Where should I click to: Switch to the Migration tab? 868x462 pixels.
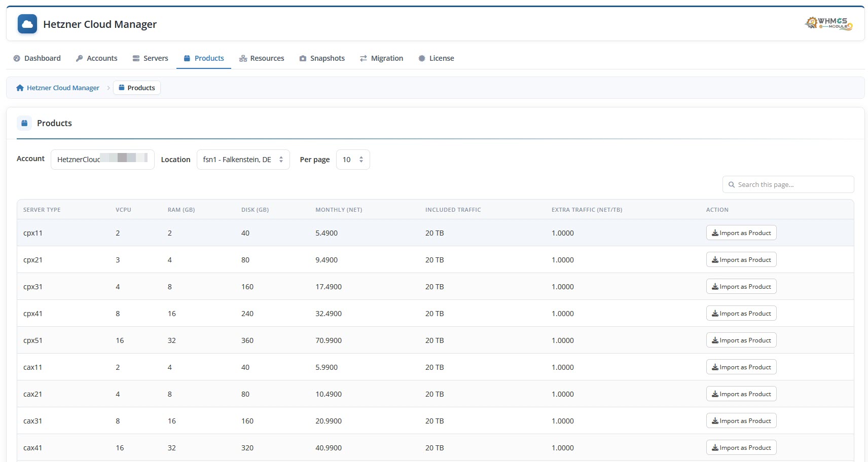[382, 58]
